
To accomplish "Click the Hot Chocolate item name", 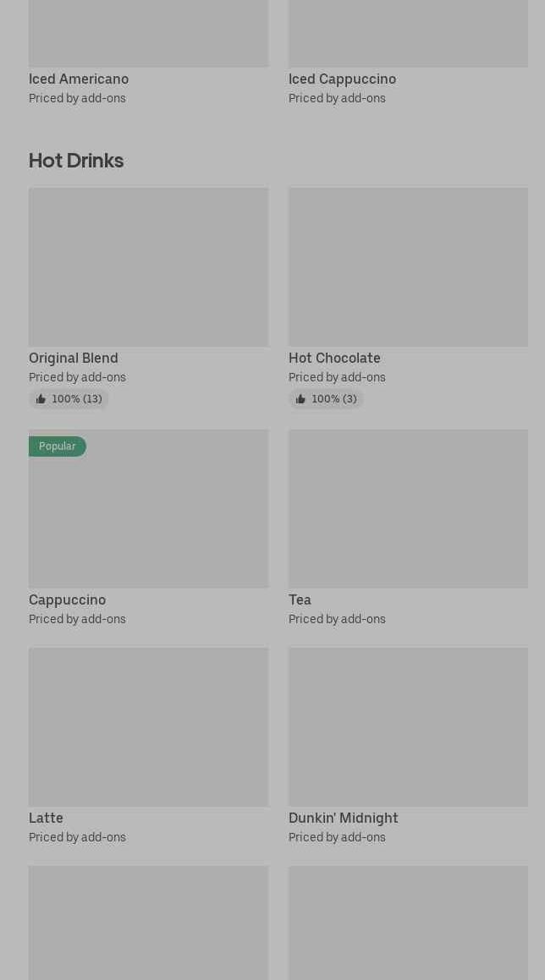I will coord(334,359).
